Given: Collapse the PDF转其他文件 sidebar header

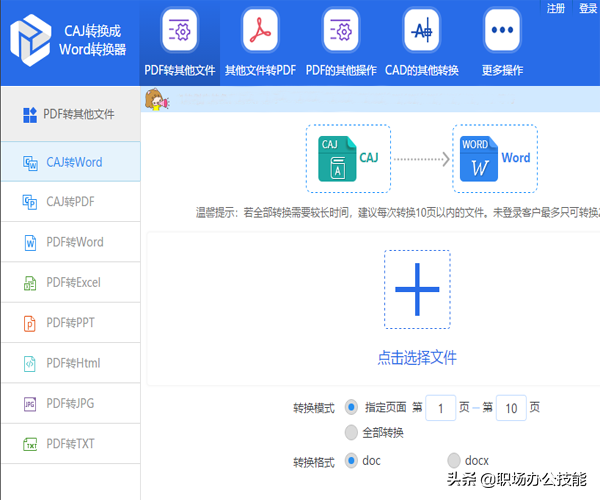Looking at the screenshot, I should click(71, 114).
